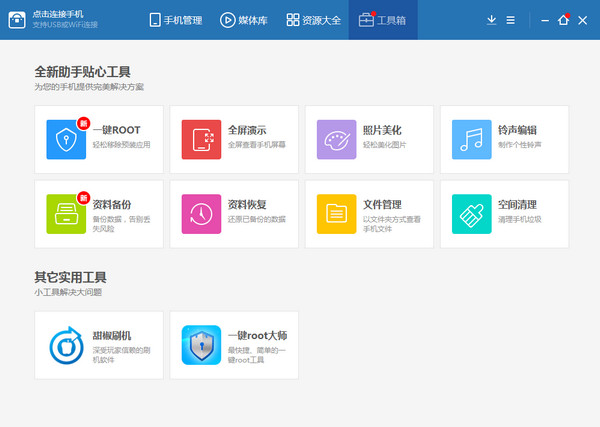
Task: Click the 空间清理 title text
Action: pyautogui.click(x=516, y=203)
